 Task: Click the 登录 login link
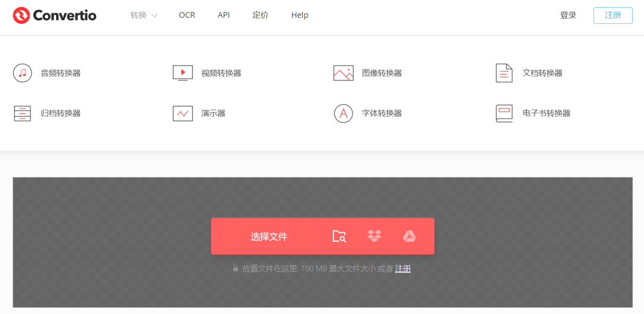pyautogui.click(x=568, y=15)
